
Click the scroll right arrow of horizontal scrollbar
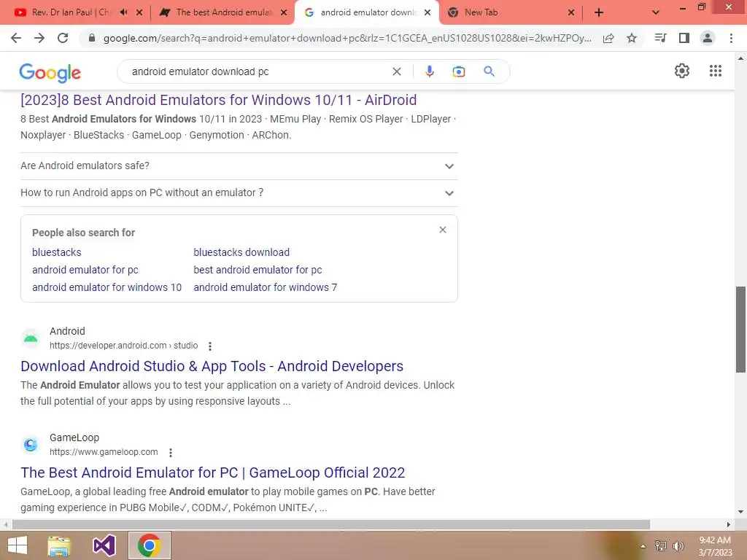pos(729,525)
